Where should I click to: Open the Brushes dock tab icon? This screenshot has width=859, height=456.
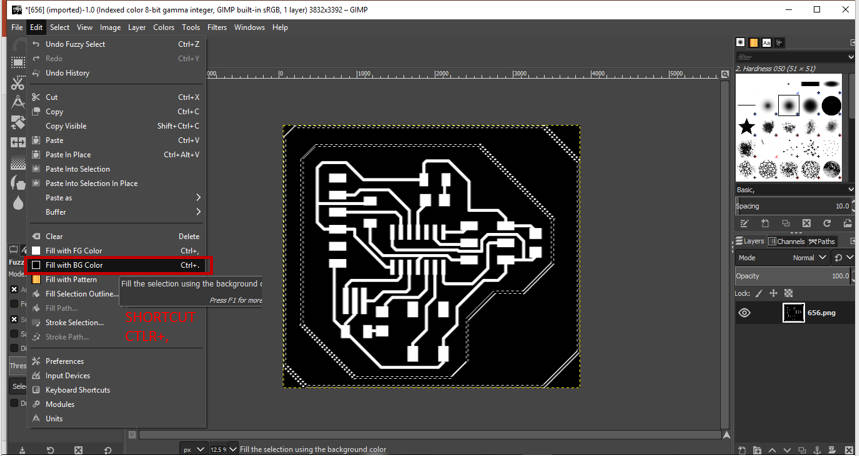pos(741,42)
